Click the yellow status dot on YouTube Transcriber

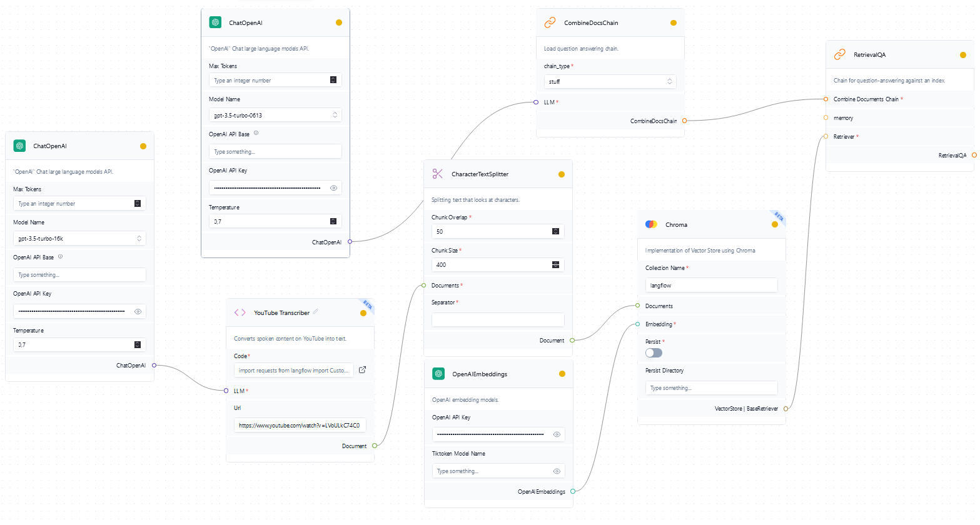(363, 313)
